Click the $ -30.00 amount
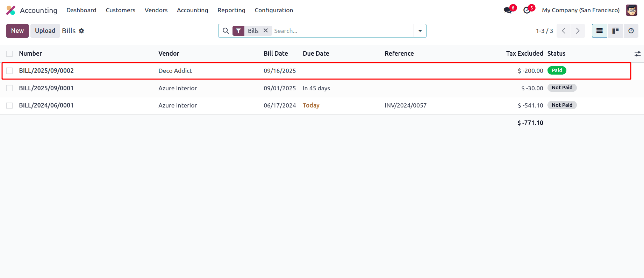 pyautogui.click(x=532, y=88)
